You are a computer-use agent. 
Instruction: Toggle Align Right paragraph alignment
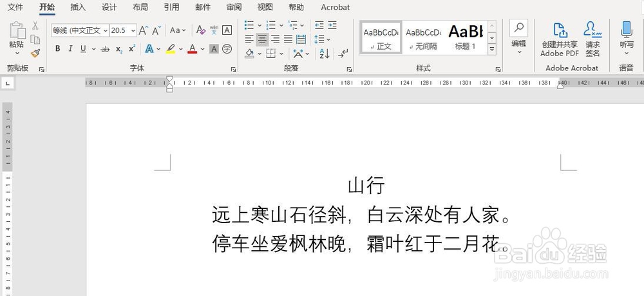click(275, 39)
